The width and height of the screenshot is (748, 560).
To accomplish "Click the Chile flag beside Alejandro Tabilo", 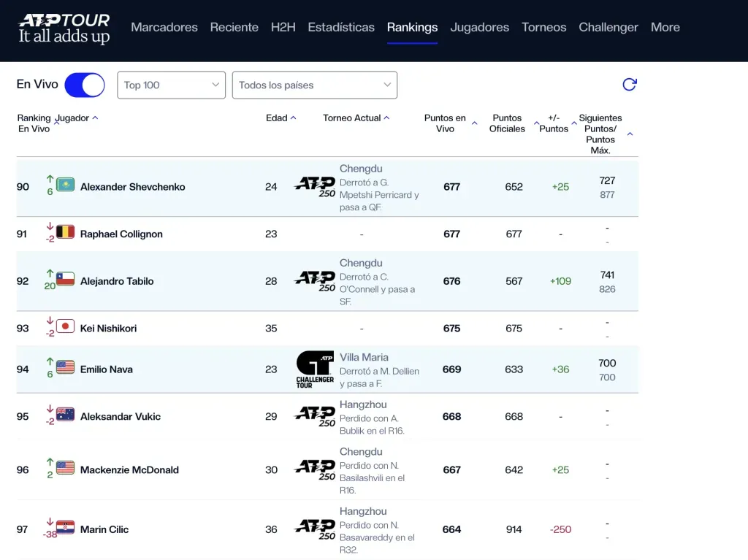I will coord(66,280).
